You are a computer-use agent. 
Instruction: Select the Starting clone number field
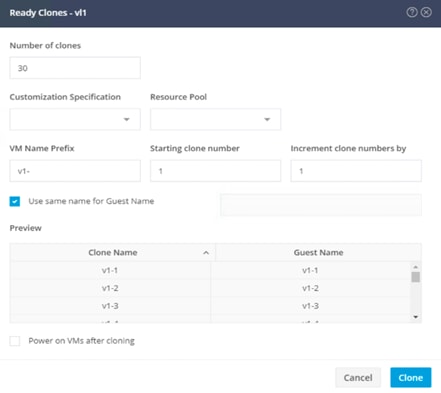point(215,171)
